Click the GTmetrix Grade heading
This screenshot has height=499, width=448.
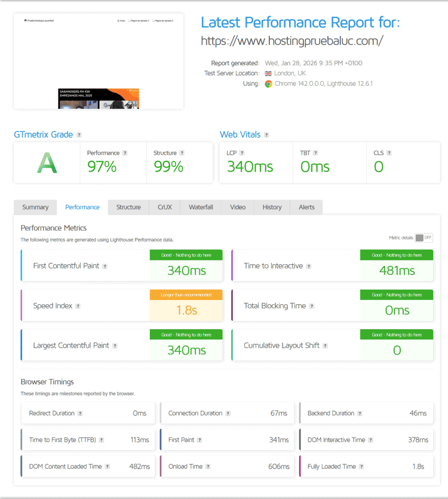pos(43,134)
